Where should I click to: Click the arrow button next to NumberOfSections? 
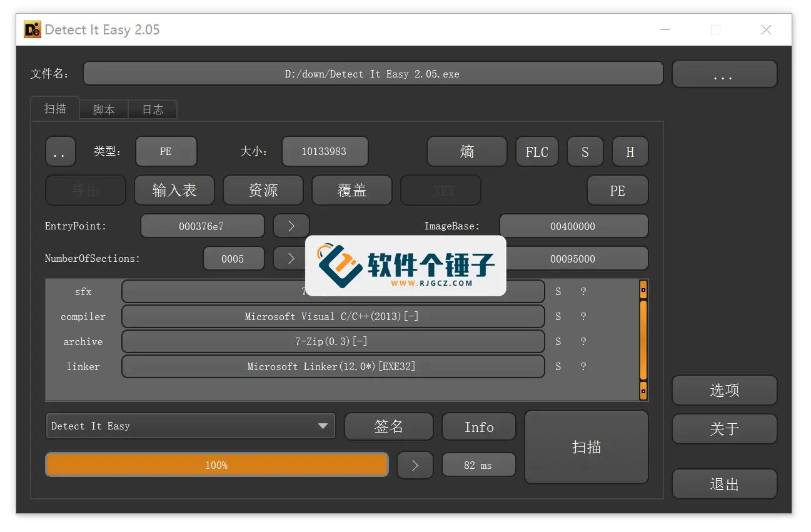point(290,259)
